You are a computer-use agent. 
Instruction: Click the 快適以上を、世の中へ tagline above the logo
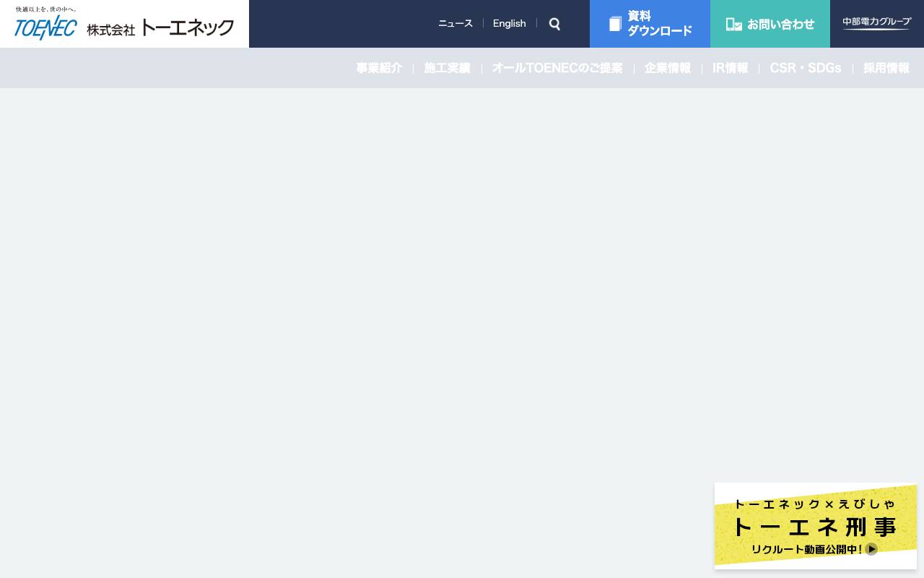[46, 9]
